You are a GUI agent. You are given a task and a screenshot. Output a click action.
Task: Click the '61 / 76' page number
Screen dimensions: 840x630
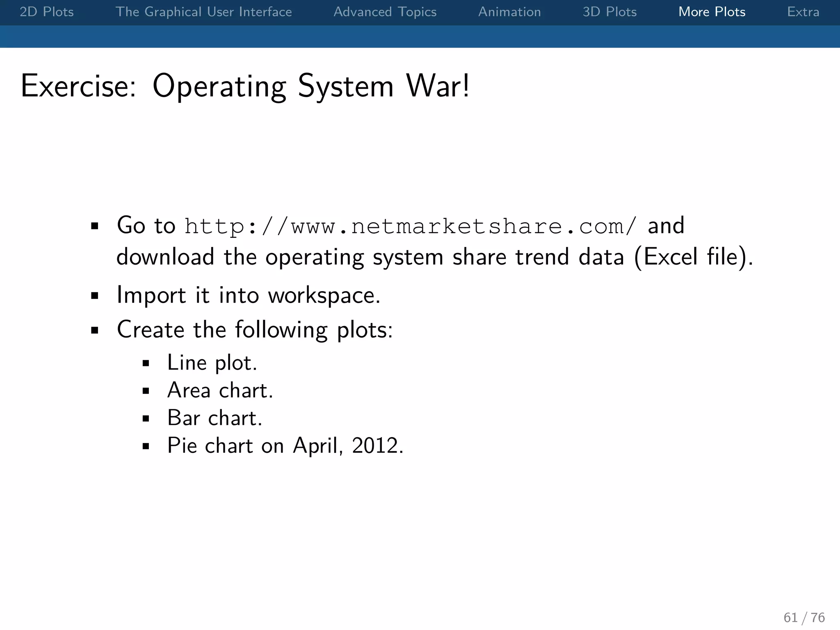tap(804, 617)
